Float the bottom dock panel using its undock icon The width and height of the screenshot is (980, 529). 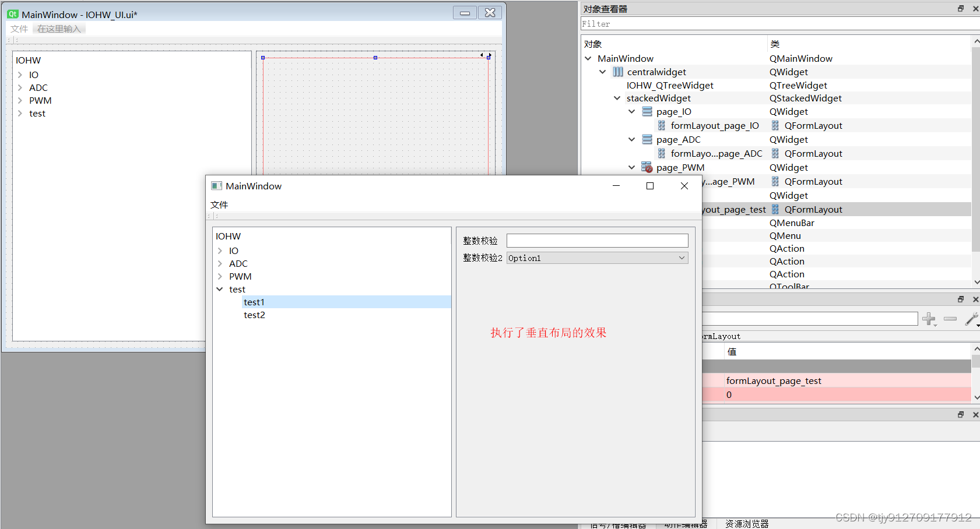[961, 414]
